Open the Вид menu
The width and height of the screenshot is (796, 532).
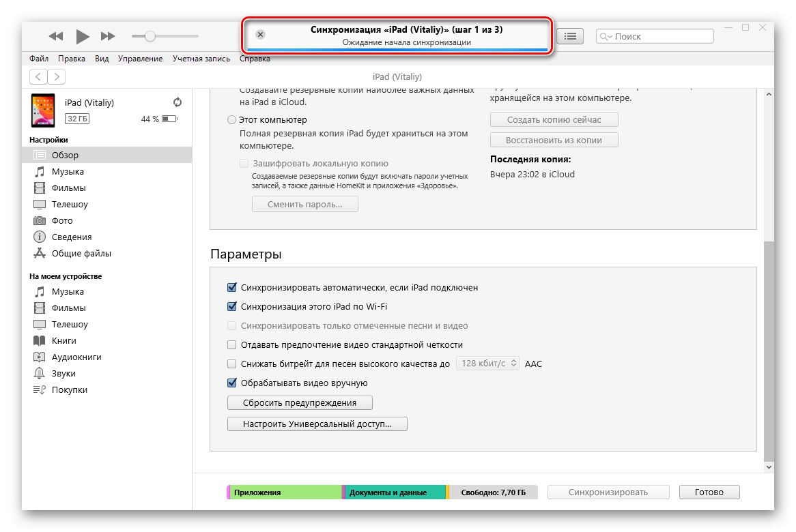[102, 59]
